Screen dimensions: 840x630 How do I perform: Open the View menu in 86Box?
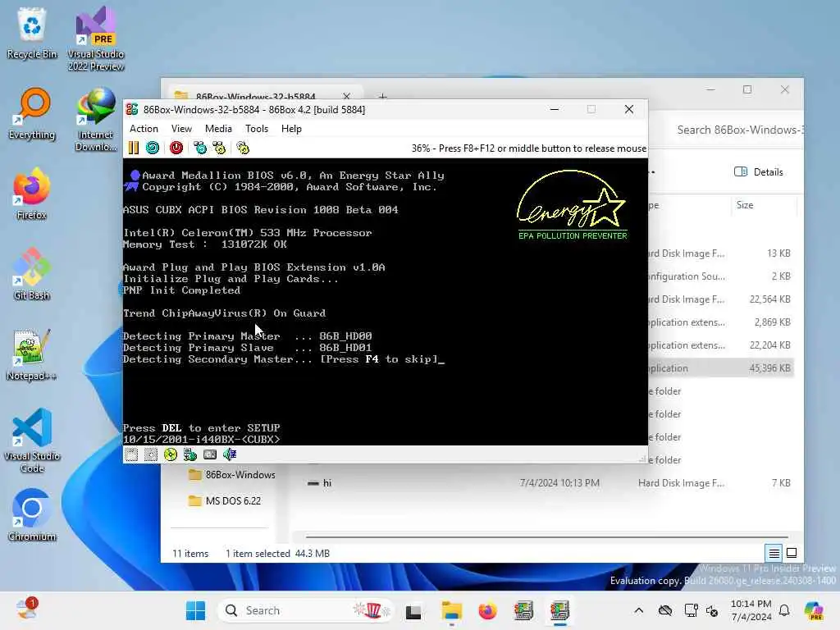[x=181, y=129]
